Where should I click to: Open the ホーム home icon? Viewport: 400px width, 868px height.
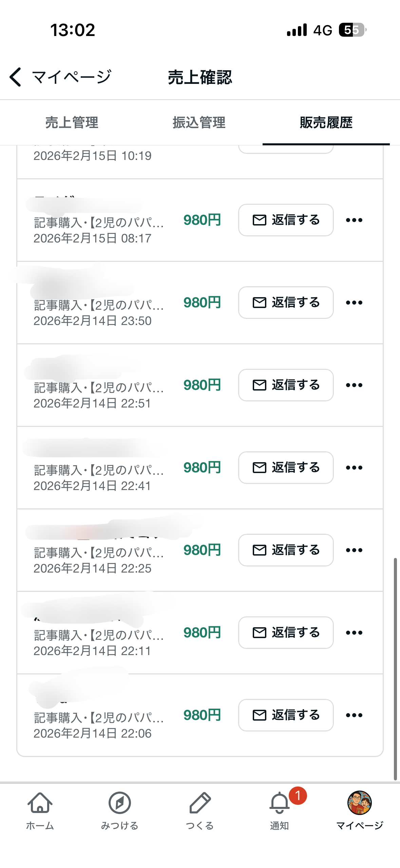point(40,803)
